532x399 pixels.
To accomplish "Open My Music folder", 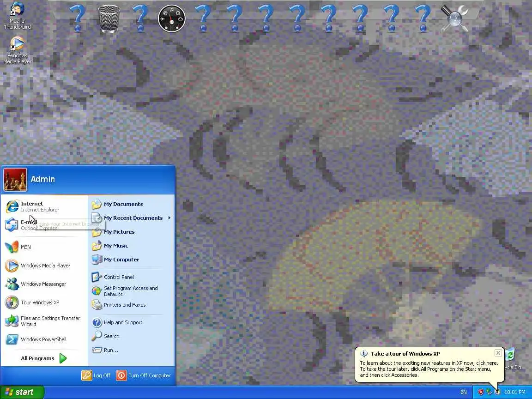I will pos(131,246).
